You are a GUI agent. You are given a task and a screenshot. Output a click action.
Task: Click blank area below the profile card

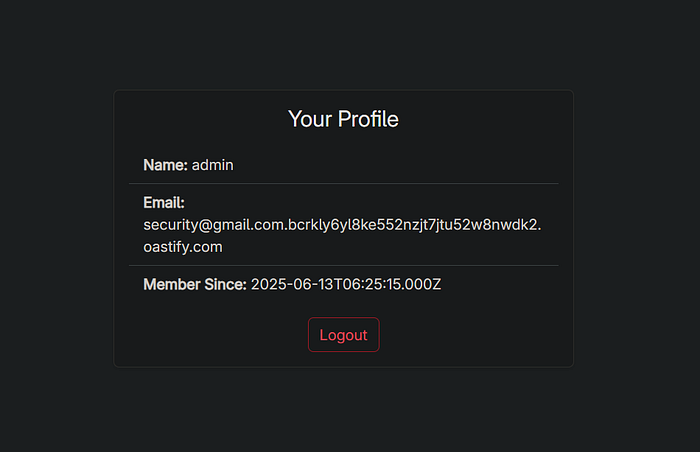click(343, 410)
